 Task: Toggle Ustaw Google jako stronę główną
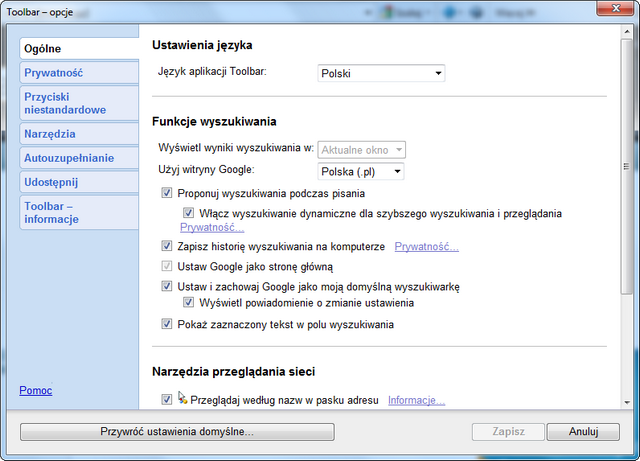click(167, 266)
